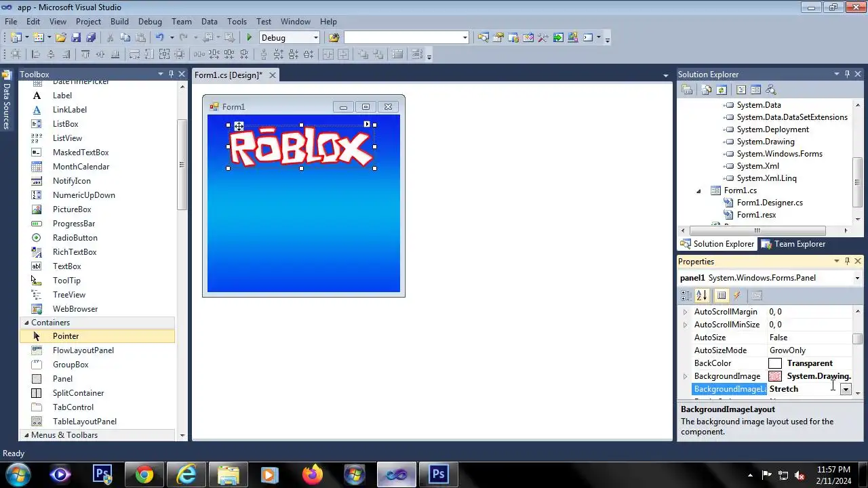Screen dimensions: 868x488
Task: Select GroupBox in the Toolbox
Action: tap(71, 365)
